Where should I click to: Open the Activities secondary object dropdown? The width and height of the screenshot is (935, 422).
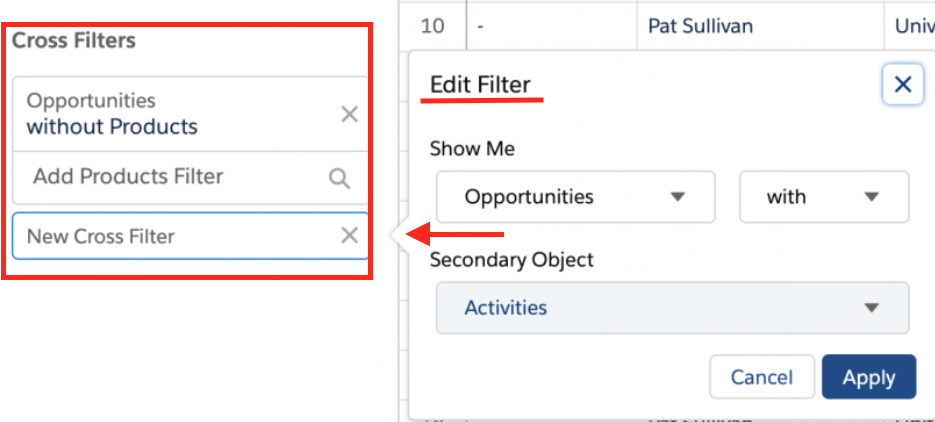pyautogui.click(x=673, y=308)
